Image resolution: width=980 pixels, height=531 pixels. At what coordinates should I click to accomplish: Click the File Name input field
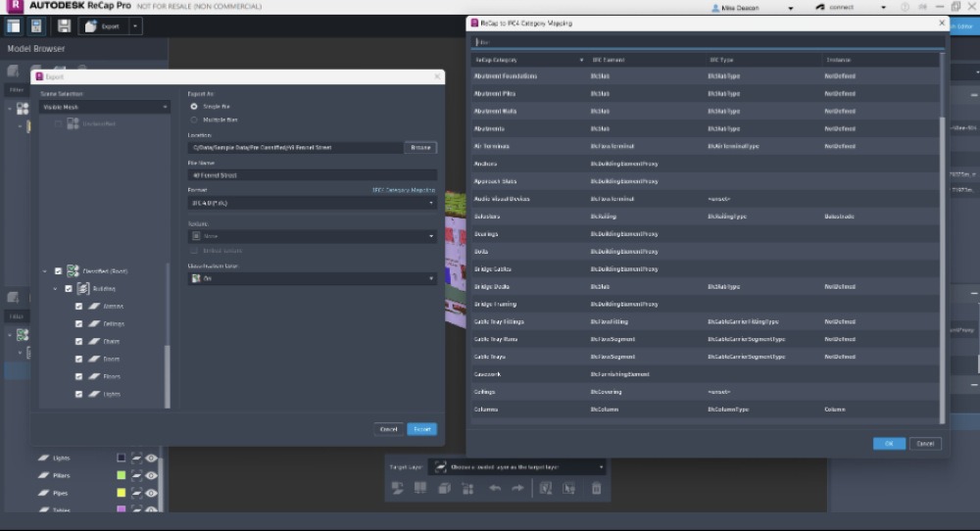313,175
